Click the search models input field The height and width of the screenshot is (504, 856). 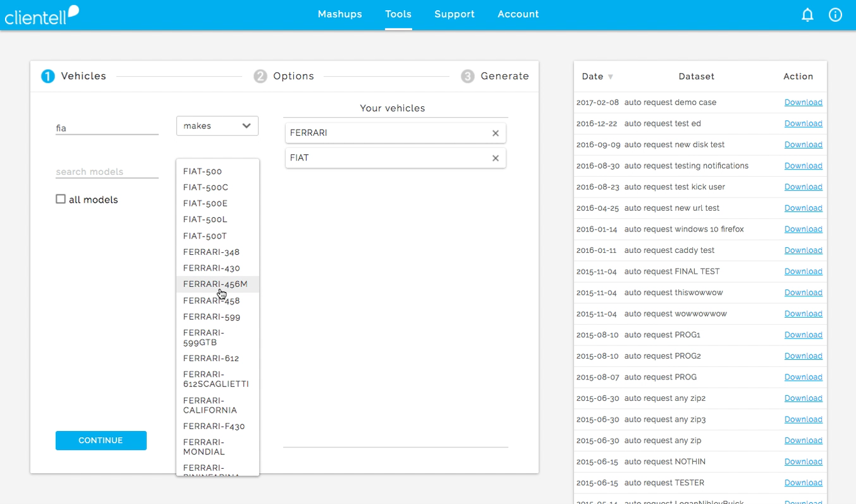106,172
